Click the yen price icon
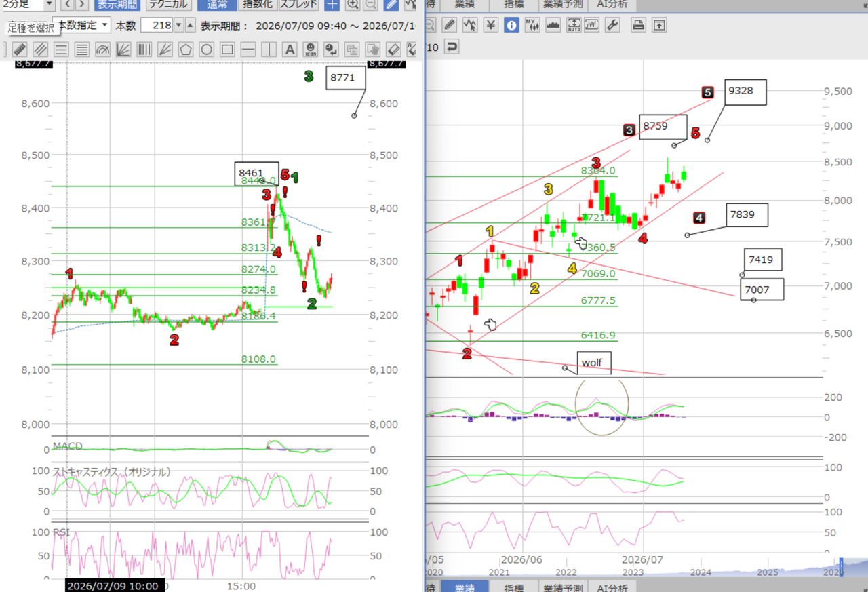The image size is (868, 592). tap(491, 25)
